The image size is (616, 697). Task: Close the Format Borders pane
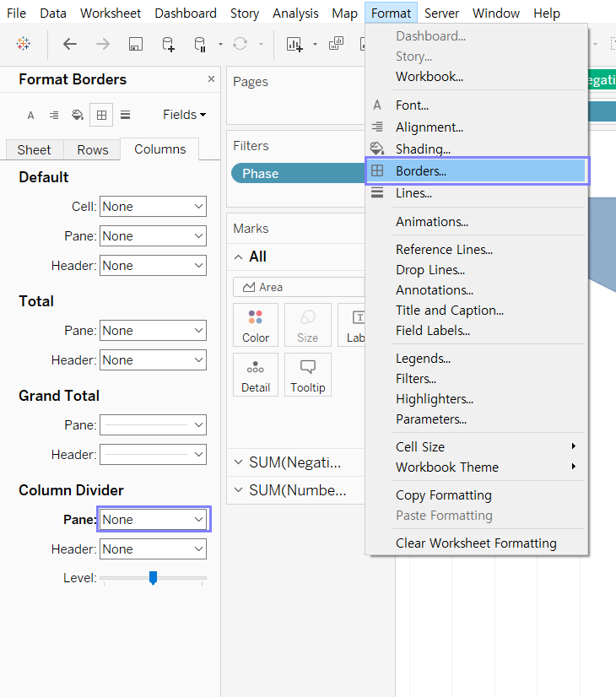211,78
